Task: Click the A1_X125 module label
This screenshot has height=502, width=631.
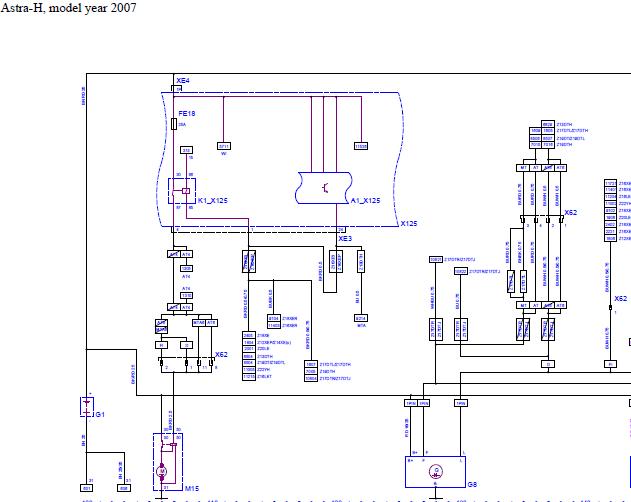Action: [x=365, y=200]
